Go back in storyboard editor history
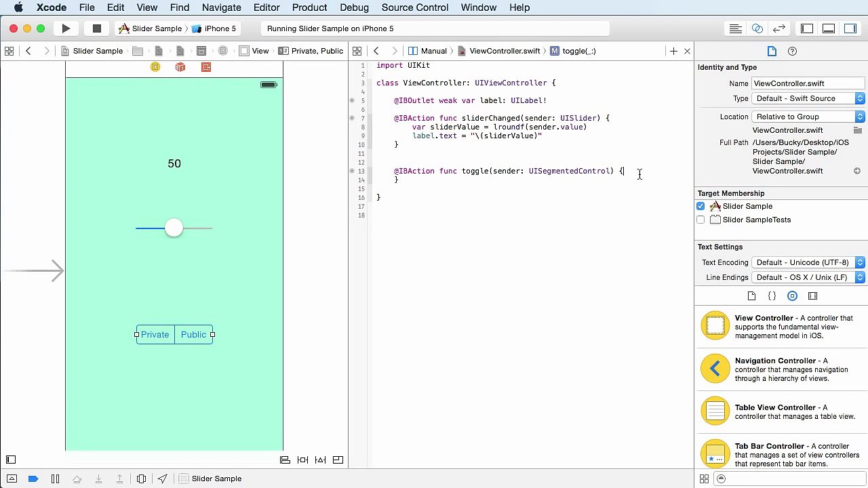The image size is (868, 488). 28,51
